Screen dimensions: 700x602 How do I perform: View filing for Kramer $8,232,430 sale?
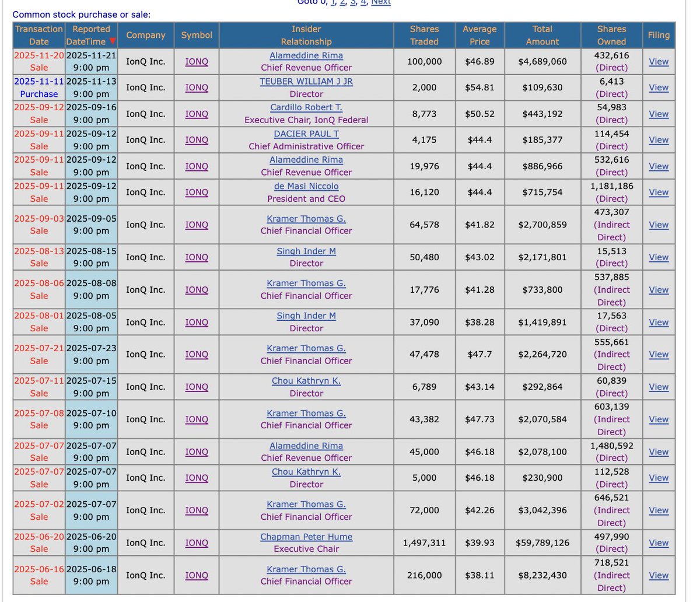(x=659, y=575)
